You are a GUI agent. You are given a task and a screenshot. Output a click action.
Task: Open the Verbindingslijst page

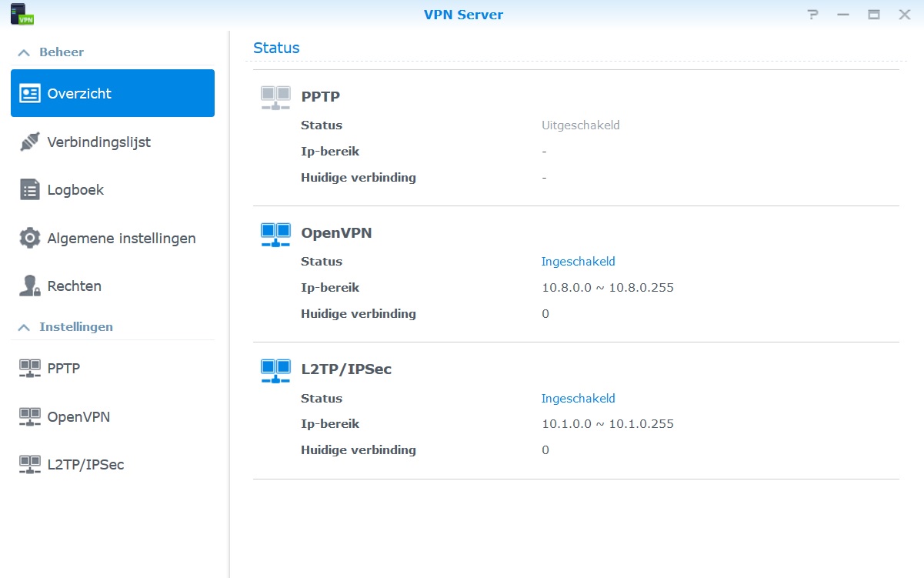coord(98,142)
